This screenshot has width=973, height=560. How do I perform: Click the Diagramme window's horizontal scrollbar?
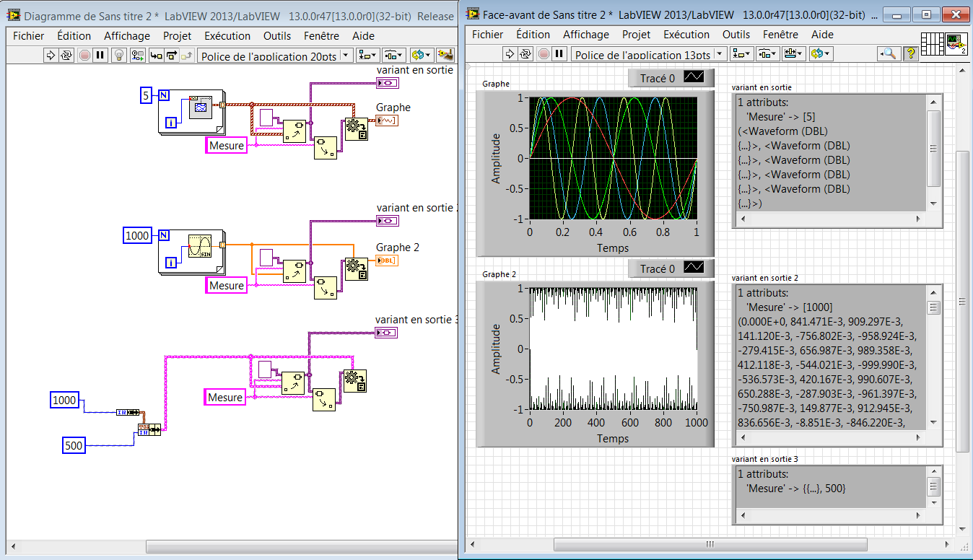[231, 546]
